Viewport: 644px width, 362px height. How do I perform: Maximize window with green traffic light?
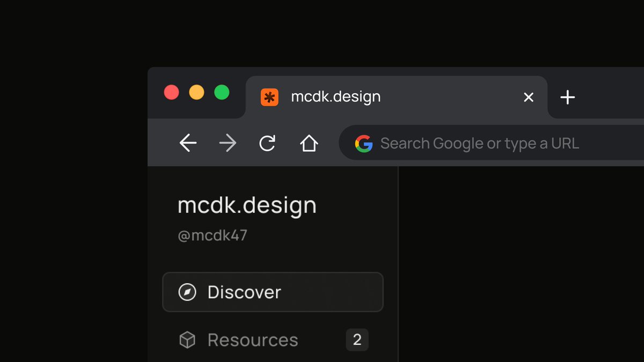222,92
